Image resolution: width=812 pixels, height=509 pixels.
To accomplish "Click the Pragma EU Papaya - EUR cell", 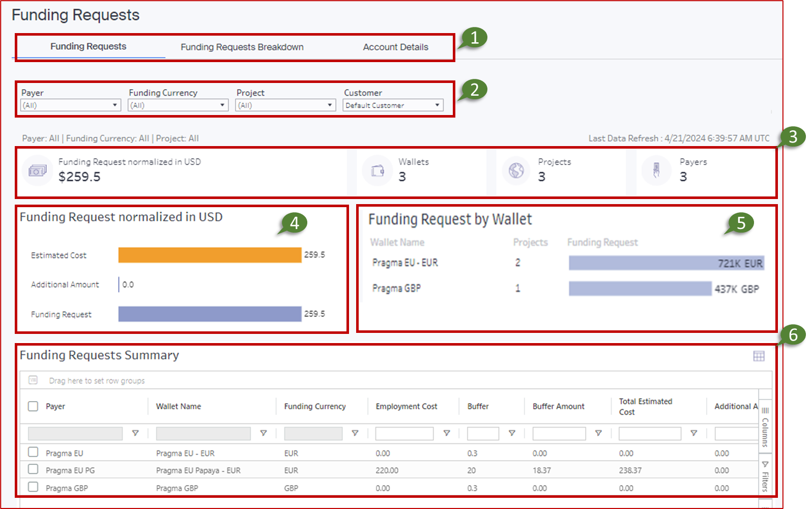I will pos(198,470).
